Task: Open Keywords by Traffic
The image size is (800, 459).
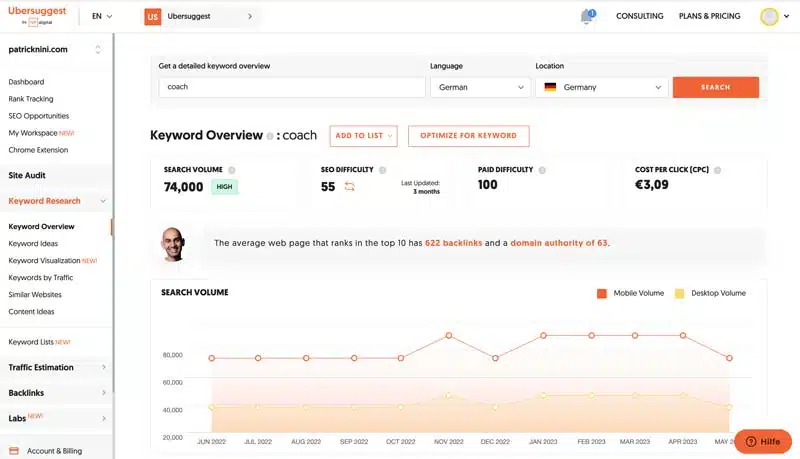Action: [41, 277]
